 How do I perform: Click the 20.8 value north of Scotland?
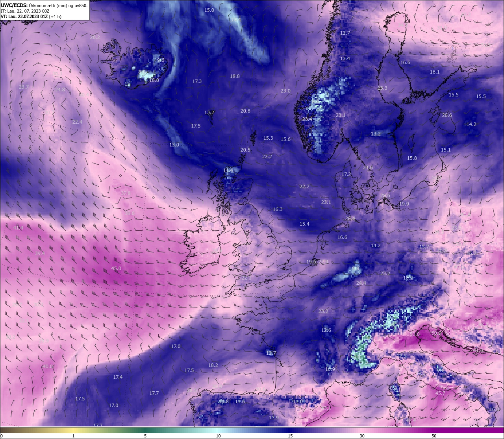tap(245, 111)
